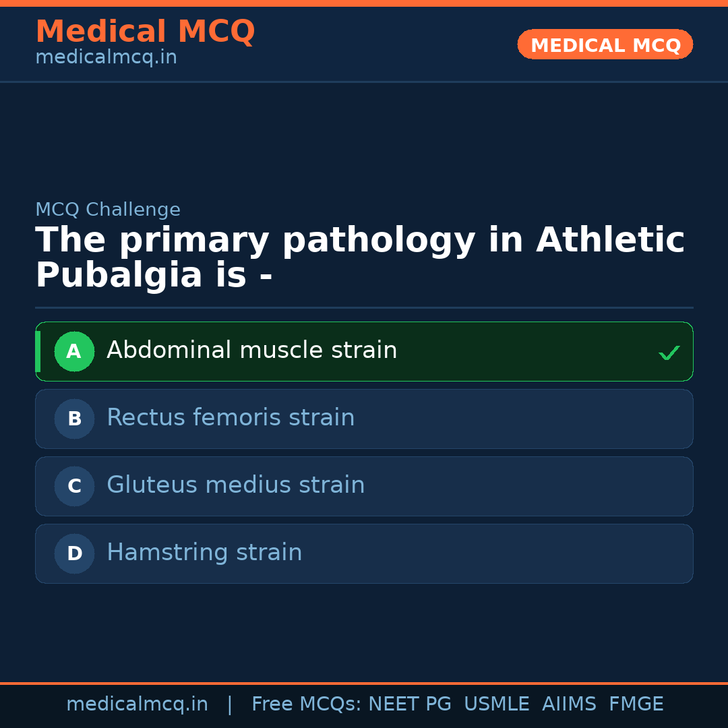Viewport: 728px width, 728px height.
Task: Click the D letter circle icon
Action: click(74, 553)
